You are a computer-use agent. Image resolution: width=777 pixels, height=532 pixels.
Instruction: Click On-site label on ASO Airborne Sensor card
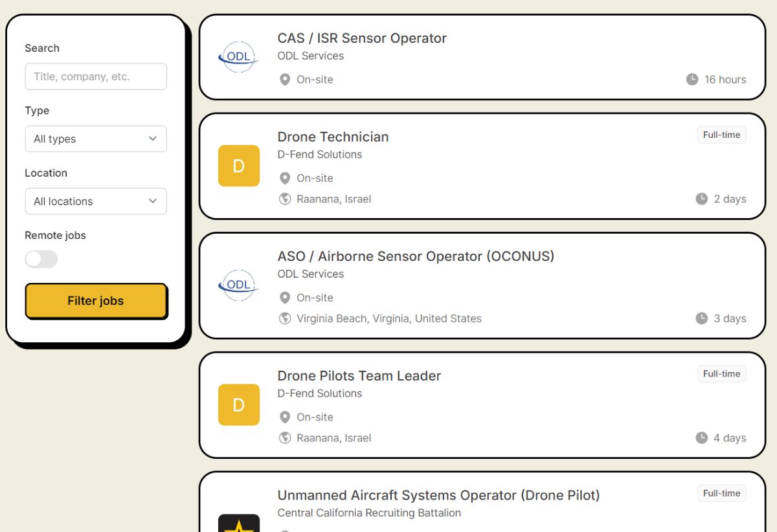pos(315,298)
